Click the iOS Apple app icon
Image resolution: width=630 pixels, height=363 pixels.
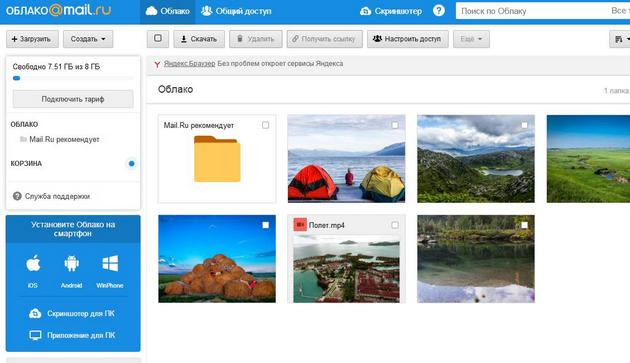click(33, 264)
